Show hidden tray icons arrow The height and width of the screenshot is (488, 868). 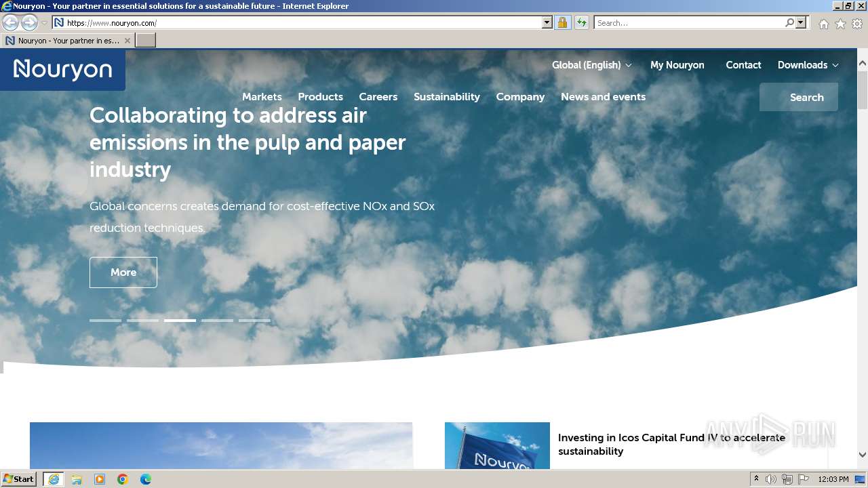click(757, 479)
